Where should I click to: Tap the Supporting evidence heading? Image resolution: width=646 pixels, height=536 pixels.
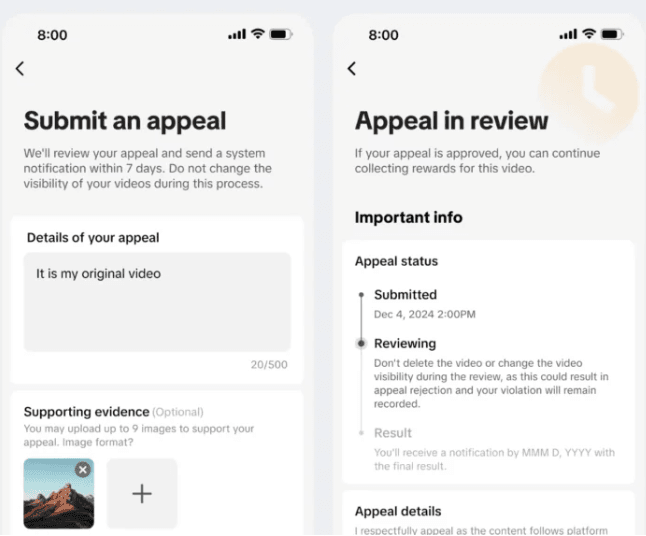point(87,412)
